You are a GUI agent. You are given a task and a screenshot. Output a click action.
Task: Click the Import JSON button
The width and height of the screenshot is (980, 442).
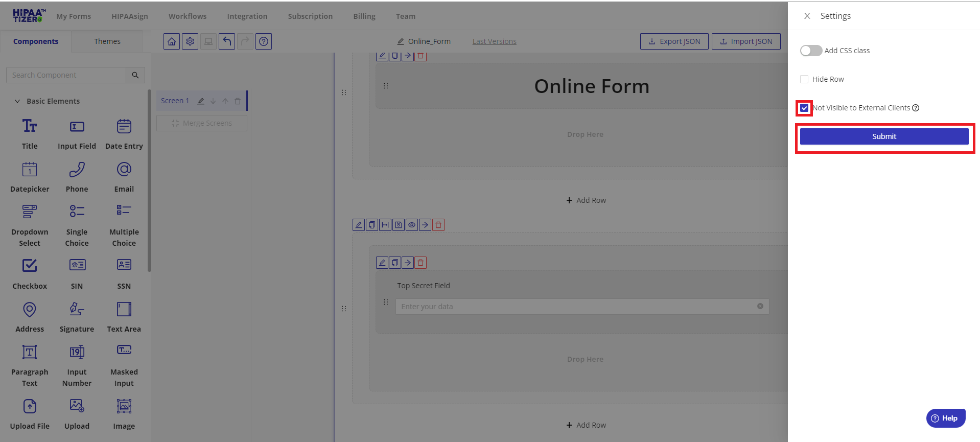(746, 41)
